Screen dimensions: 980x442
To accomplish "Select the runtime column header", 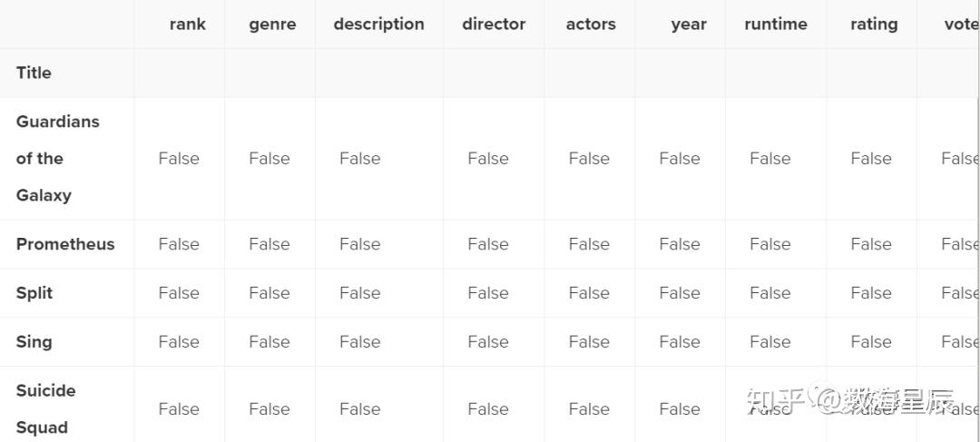I will [776, 25].
